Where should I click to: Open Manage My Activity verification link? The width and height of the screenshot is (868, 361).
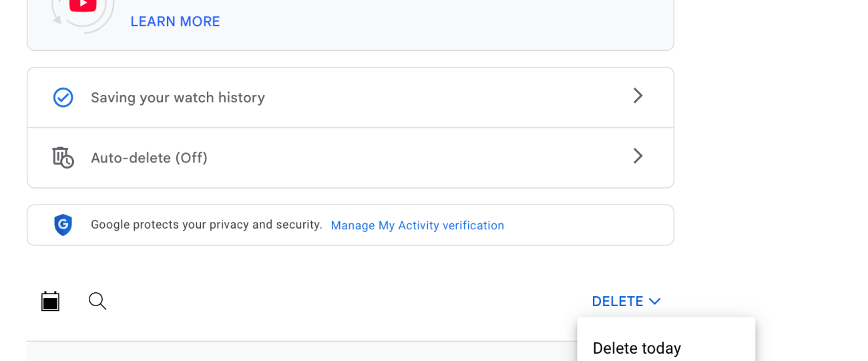(417, 226)
